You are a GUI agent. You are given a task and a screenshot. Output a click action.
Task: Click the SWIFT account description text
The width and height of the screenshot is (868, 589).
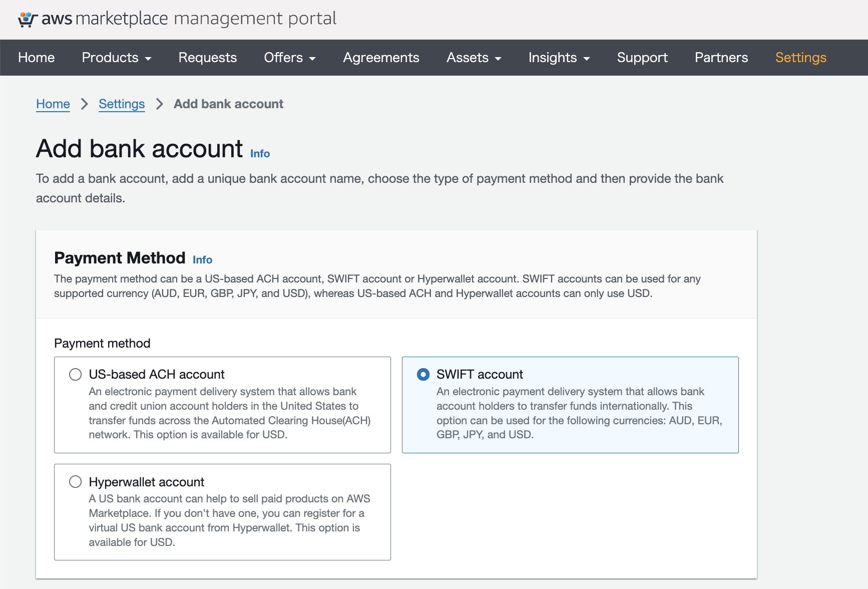579,413
